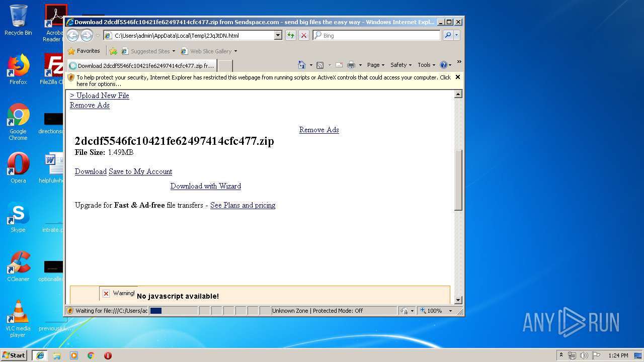Viewport: 644px width, 362px height.
Task: Click the Print toolbar icon
Action: [x=351, y=65]
